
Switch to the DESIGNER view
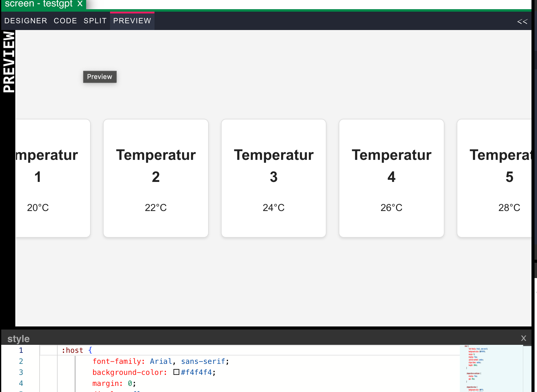[26, 21]
